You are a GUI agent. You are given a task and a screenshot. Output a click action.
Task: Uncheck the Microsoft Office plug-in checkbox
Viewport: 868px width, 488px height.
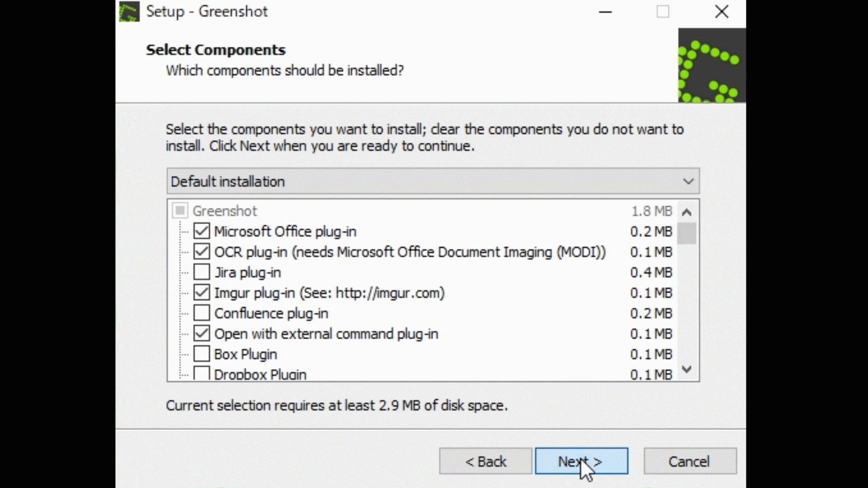(x=202, y=231)
